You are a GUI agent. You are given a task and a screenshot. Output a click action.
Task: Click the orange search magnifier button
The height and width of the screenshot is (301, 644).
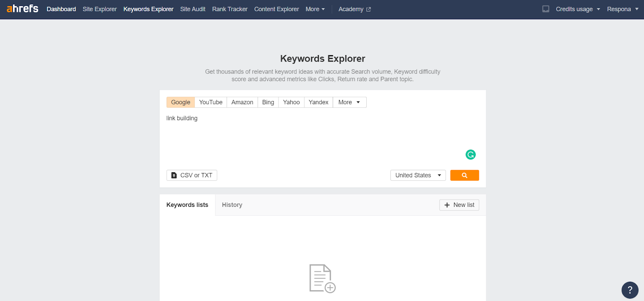pos(464,175)
